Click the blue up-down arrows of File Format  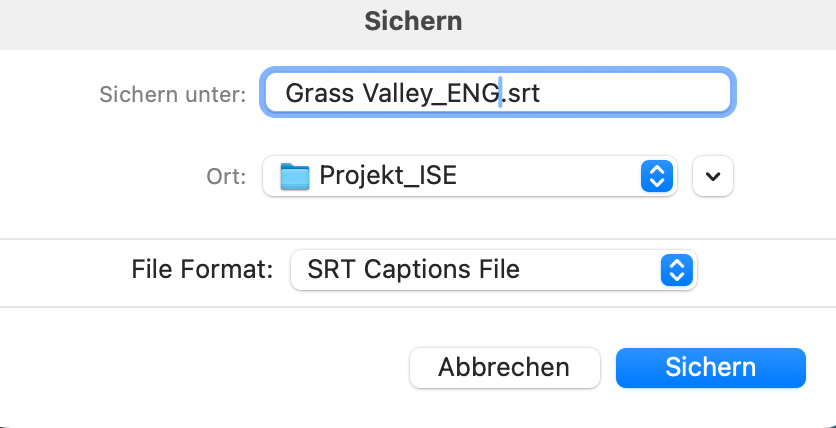pyautogui.click(x=677, y=270)
